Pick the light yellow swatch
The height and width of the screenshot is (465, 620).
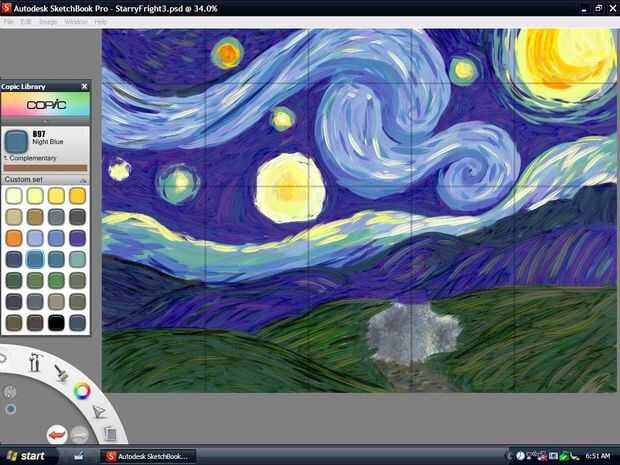click(x=35, y=196)
